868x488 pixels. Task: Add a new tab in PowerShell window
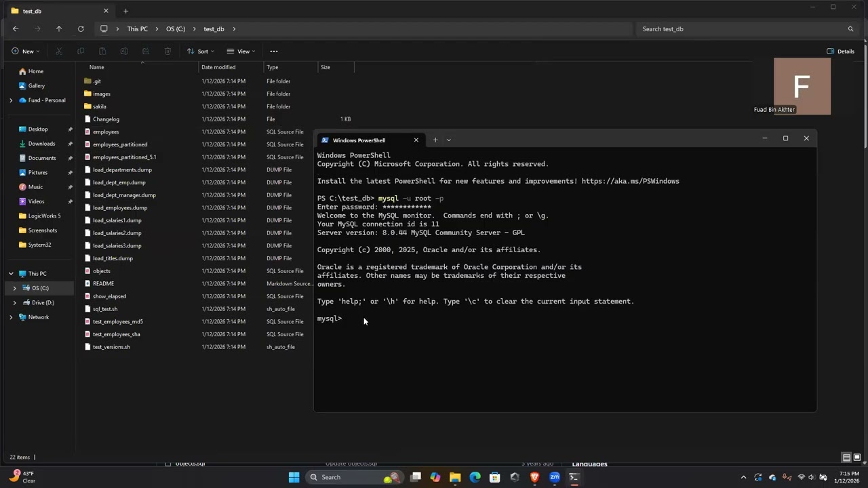click(x=435, y=140)
